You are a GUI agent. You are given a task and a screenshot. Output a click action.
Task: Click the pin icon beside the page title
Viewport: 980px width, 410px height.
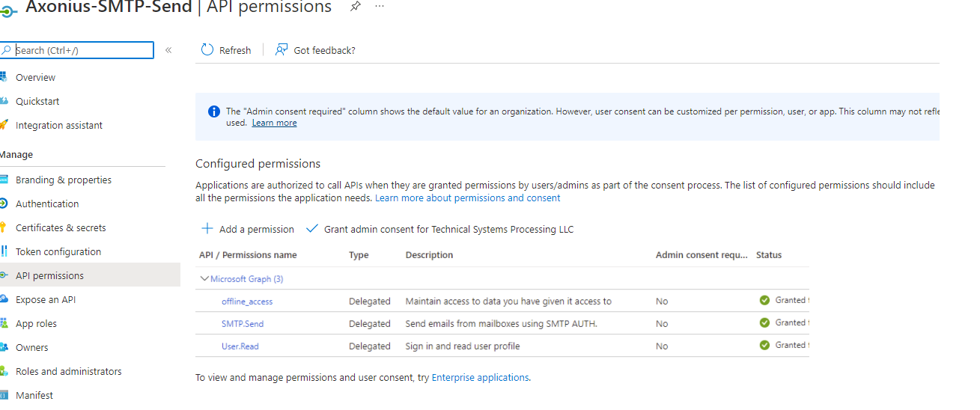[355, 6]
